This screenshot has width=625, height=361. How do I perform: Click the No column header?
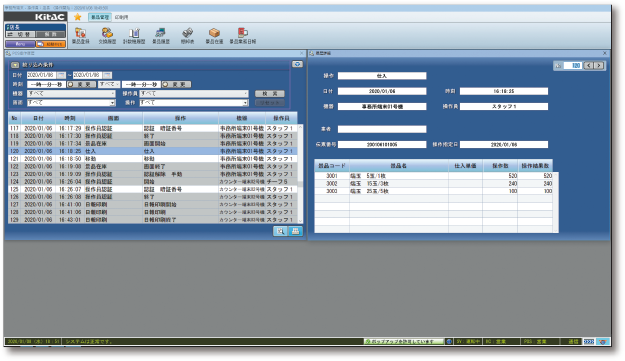click(15, 118)
